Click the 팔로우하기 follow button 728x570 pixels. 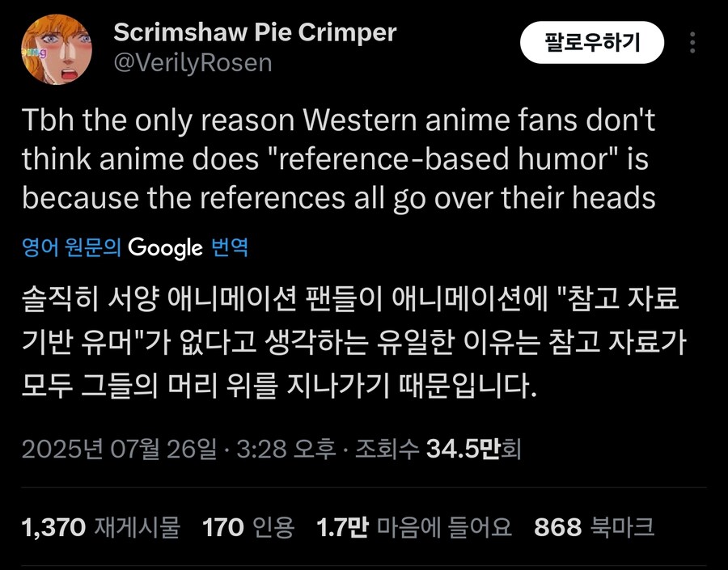[x=592, y=42]
